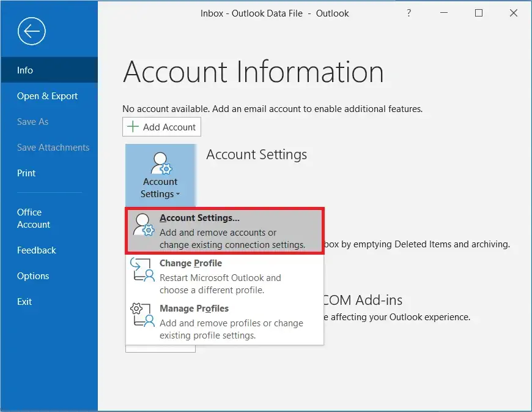Open the Info tab in sidebar

49,70
